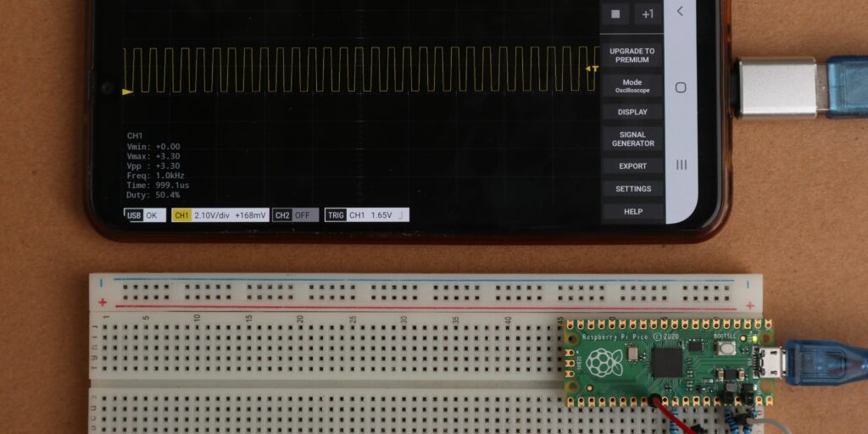This screenshot has height=434, width=868.
Task: Tap the TRIG CH1 1.65V trigger box
Action: [366, 215]
